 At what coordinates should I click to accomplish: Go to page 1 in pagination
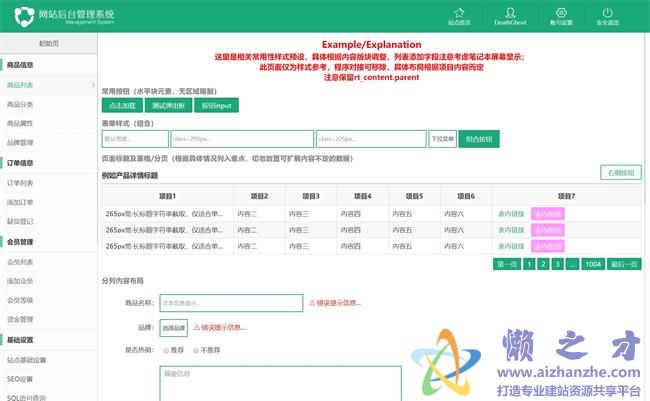click(x=529, y=264)
